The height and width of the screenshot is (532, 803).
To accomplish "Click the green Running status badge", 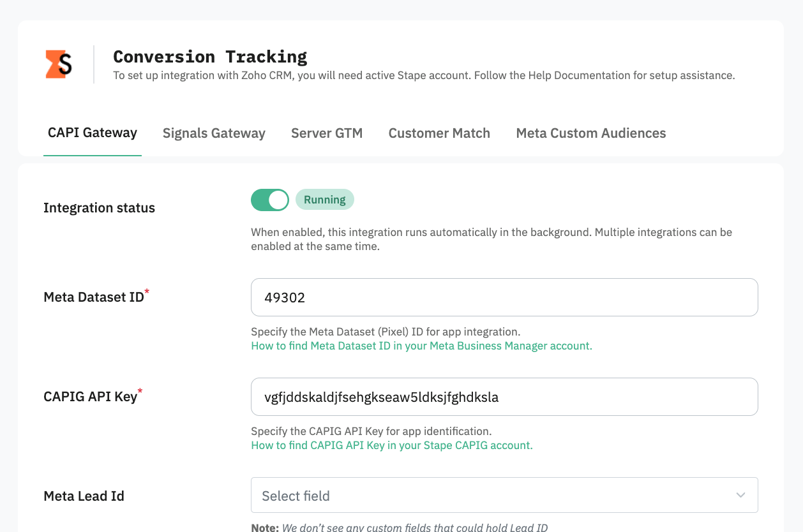I will [x=324, y=200].
